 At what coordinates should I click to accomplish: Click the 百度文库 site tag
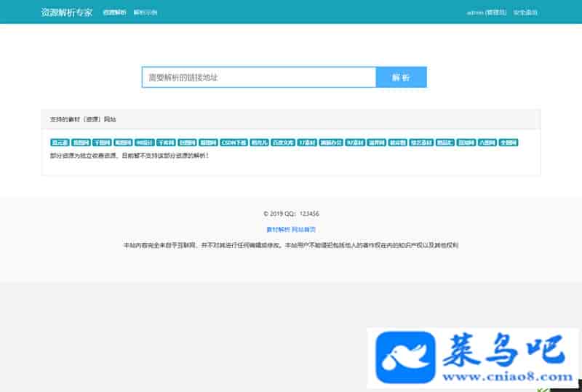pos(283,143)
